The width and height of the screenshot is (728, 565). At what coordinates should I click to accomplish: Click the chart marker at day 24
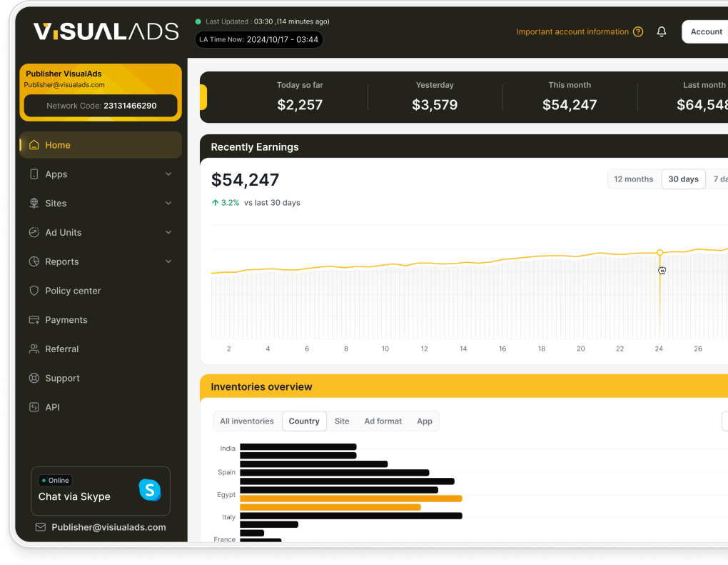coord(659,252)
